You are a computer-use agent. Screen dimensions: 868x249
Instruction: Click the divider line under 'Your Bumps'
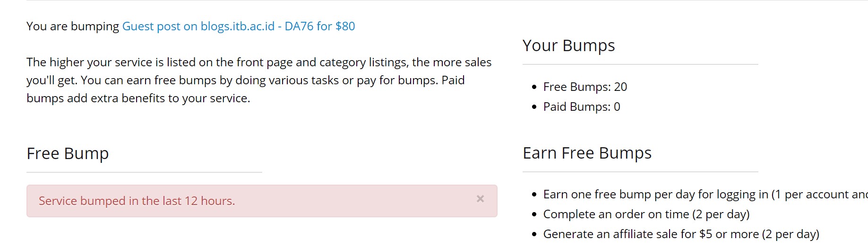640,64
